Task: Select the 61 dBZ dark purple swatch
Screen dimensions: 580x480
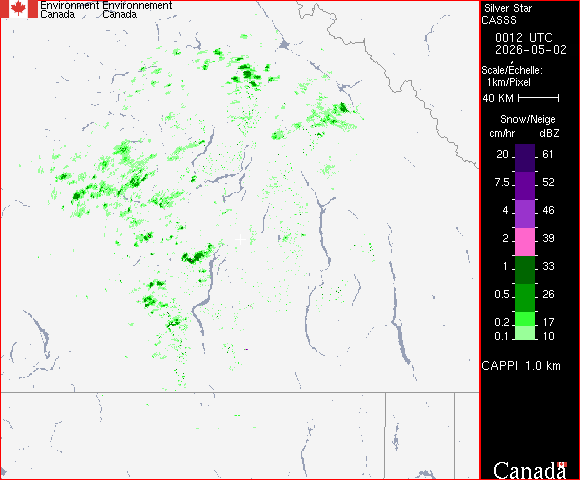Action: (525, 158)
